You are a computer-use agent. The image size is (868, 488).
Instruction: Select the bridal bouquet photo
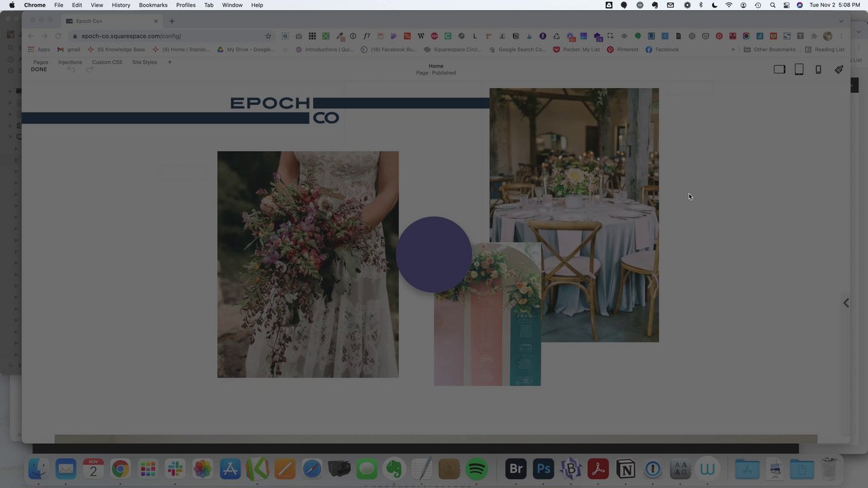308,264
